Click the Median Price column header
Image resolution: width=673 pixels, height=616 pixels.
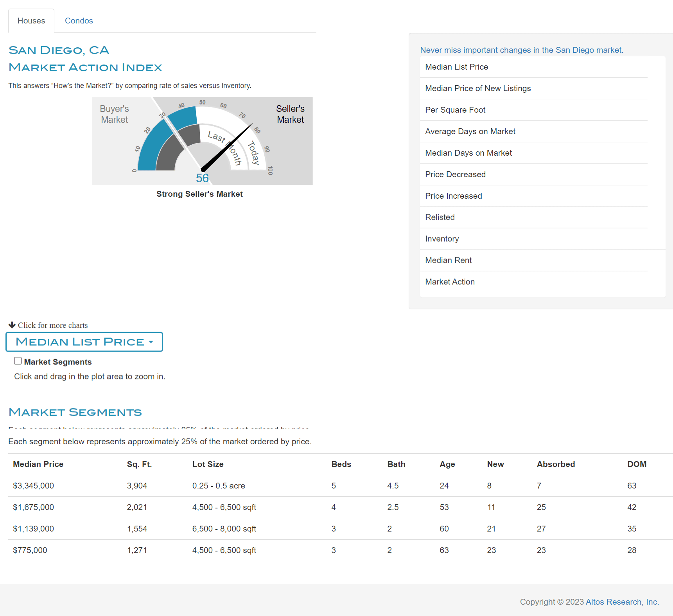click(x=38, y=464)
